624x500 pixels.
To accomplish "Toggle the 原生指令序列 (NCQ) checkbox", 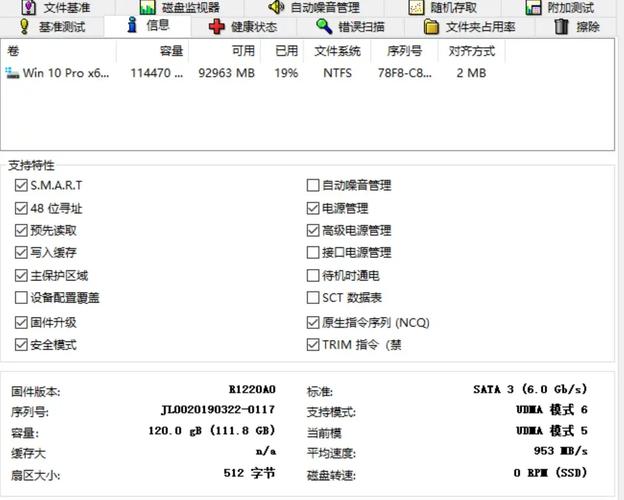I will [313, 322].
